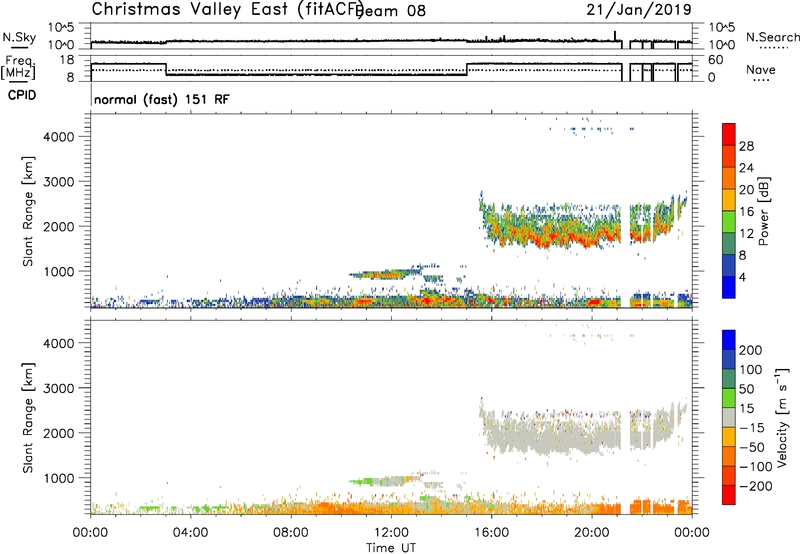Click the 'CPID' label
Screen dimensions: 800x554
tap(22, 95)
